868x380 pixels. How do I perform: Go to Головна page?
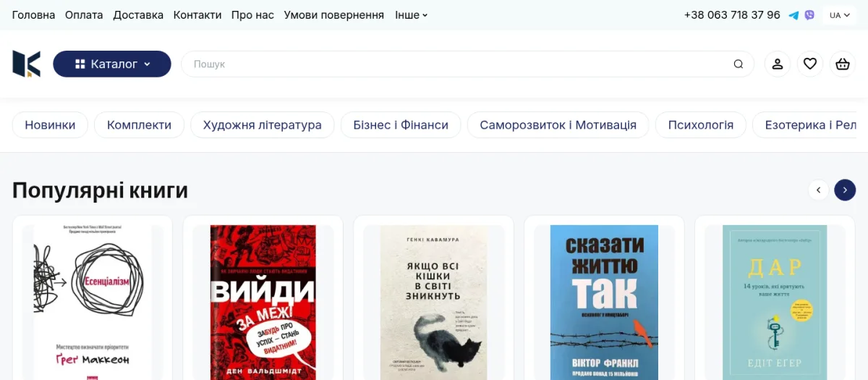click(x=33, y=15)
